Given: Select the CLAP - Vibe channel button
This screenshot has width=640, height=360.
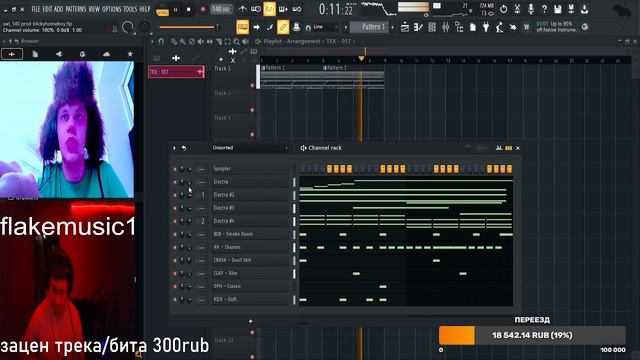Looking at the screenshot, I should [x=250, y=273].
